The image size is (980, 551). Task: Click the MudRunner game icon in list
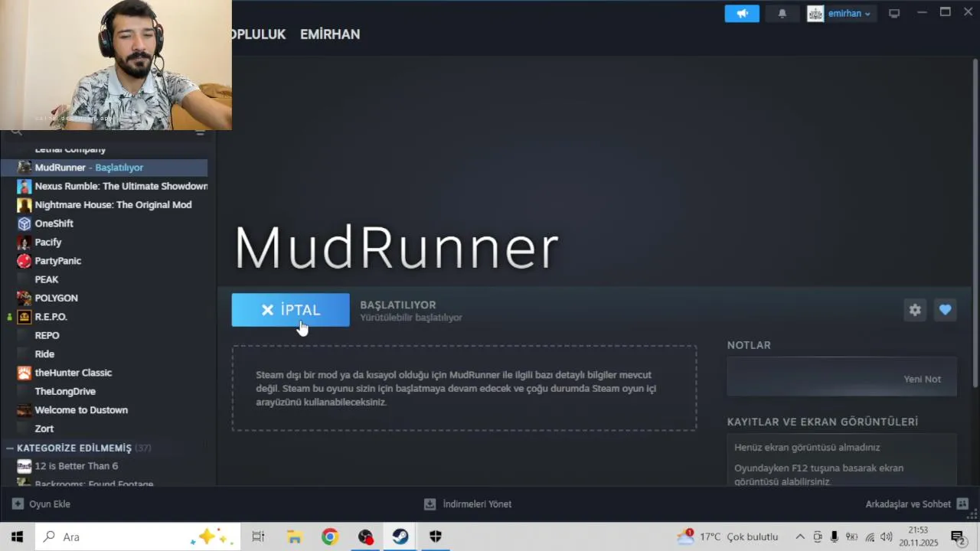(24, 168)
